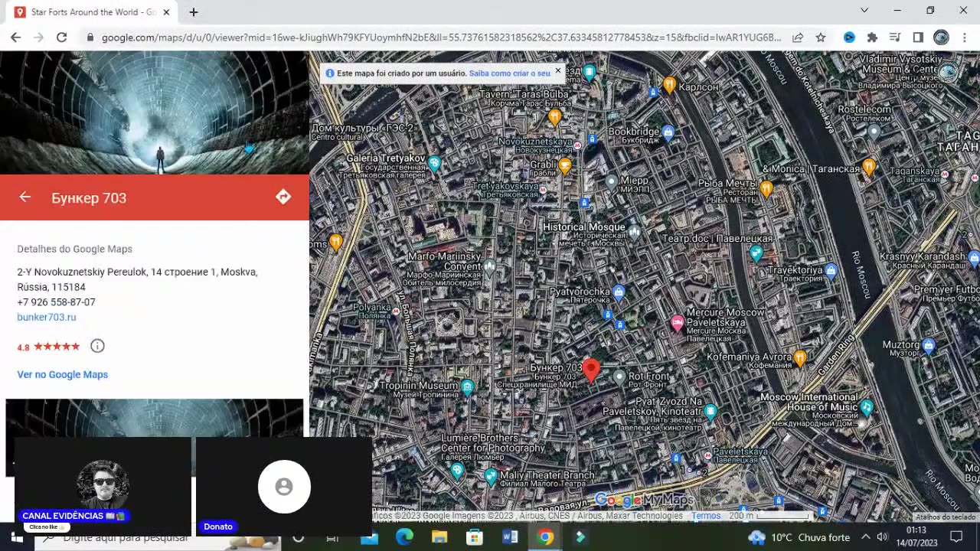Image resolution: width=980 pixels, height=551 pixels.
Task: Select the red Бункер 703 map pin
Action: pos(591,370)
